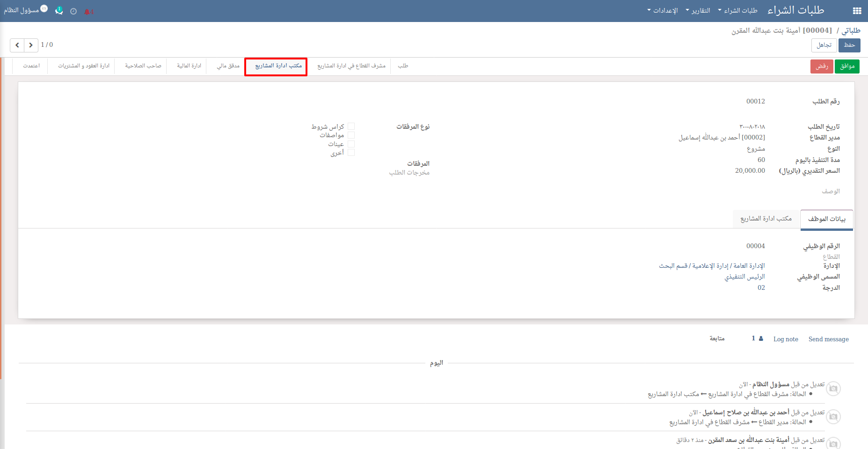Open the chat conversations icon
The height and width of the screenshot is (449, 868).
(59, 11)
